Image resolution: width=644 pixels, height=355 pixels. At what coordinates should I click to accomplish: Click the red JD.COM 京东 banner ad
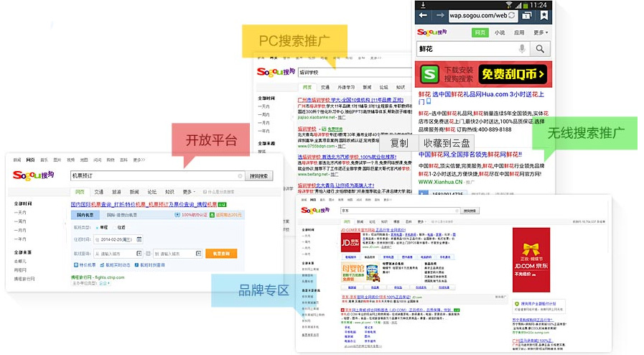coord(531,259)
